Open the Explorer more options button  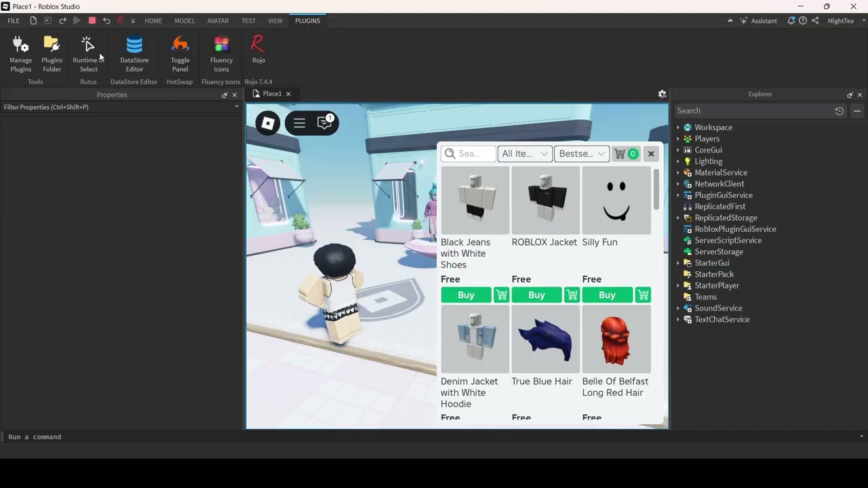pyautogui.click(x=857, y=110)
